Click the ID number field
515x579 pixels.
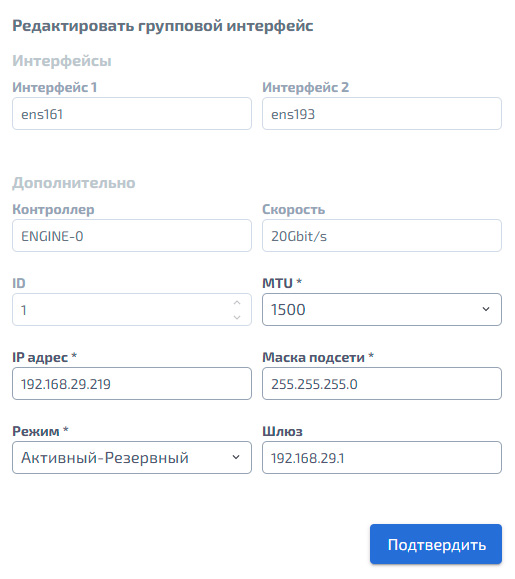tap(132, 310)
